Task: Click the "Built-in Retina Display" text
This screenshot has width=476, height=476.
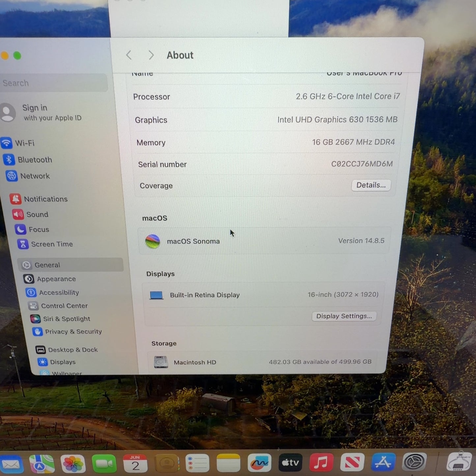Action: tap(205, 295)
